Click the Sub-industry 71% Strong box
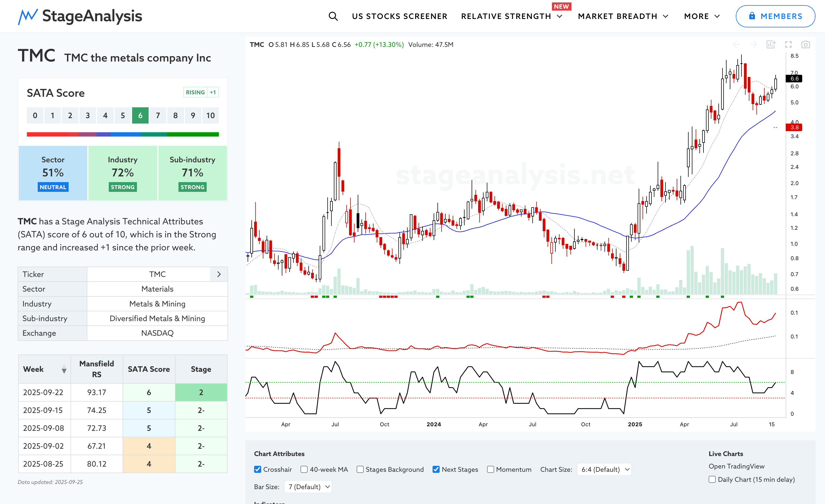The width and height of the screenshot is (825, 504). point(193,173)
